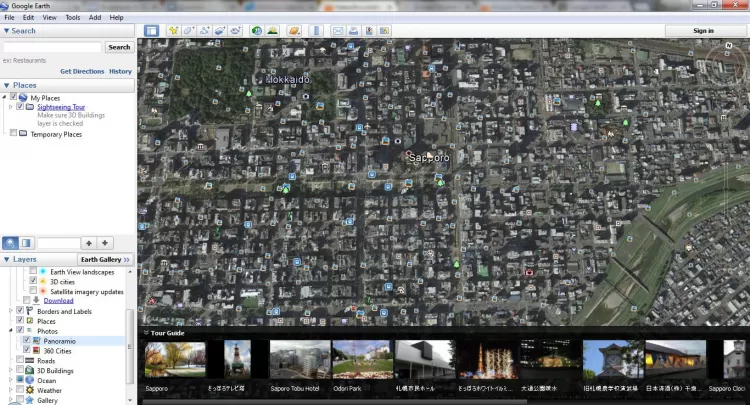Collapse the Search panel triangle
The height and width of the screenshot is (405, 750).
click(6, 31)
